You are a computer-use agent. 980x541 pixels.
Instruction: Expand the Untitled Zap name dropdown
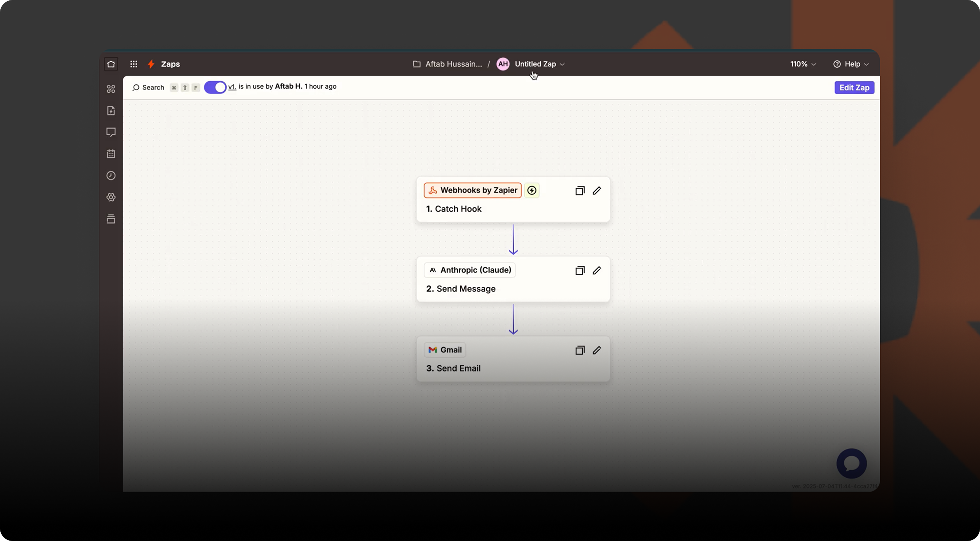pyautogui.click(x=540, y=64)
